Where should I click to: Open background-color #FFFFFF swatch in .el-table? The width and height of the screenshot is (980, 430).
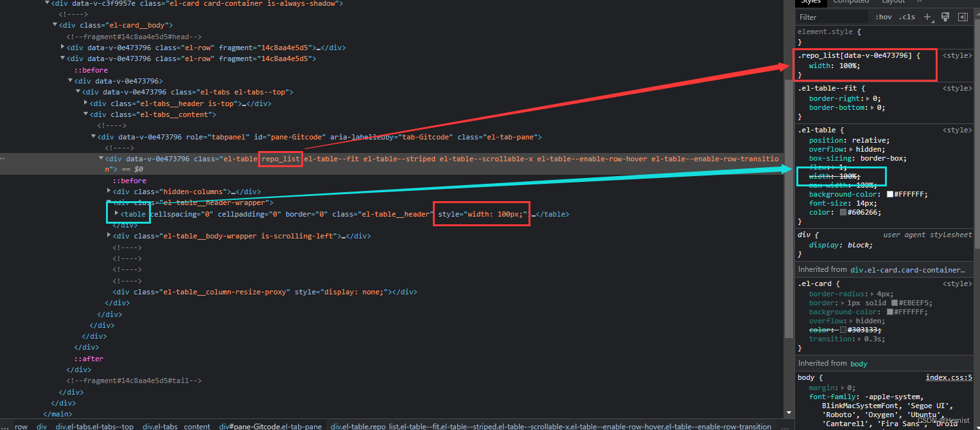pyautogui.click(x=891, y=194)
